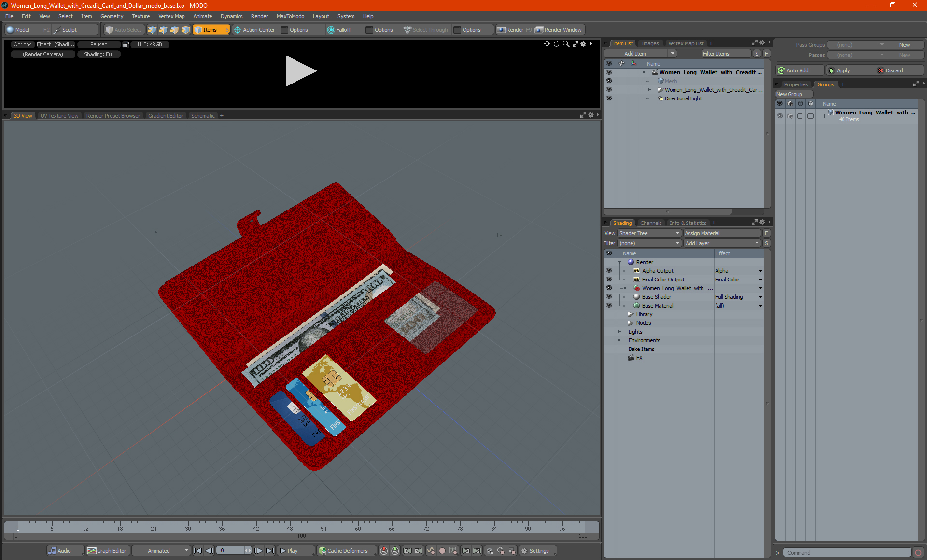Open Filter (none) dropdown in Shading
927x560 pixels.
click(649, 243)
